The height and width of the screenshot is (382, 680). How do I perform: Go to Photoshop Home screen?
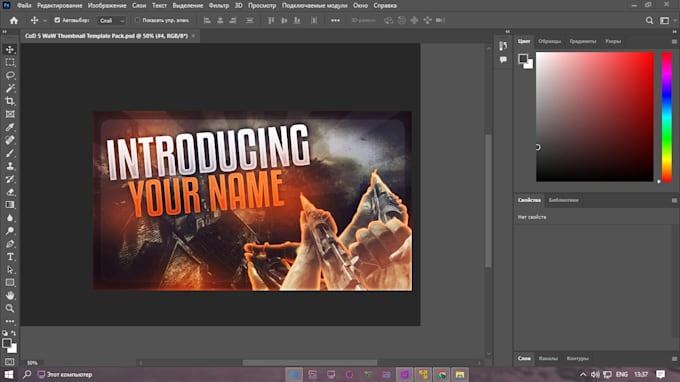coord(14,20)
